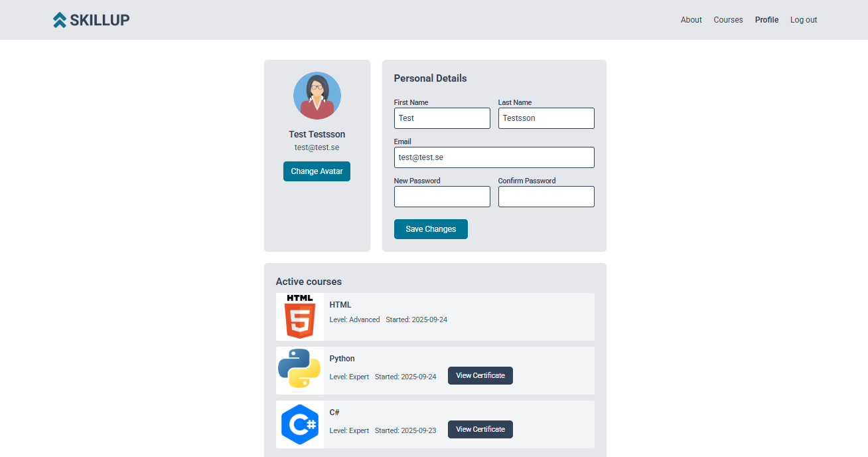Go to the Courses page

(x=728, y=20)
